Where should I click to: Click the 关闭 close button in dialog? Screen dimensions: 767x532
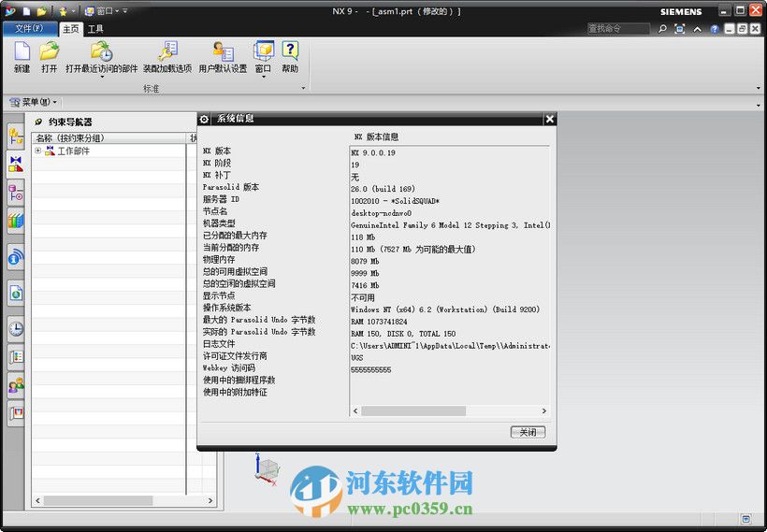[528, 432]
